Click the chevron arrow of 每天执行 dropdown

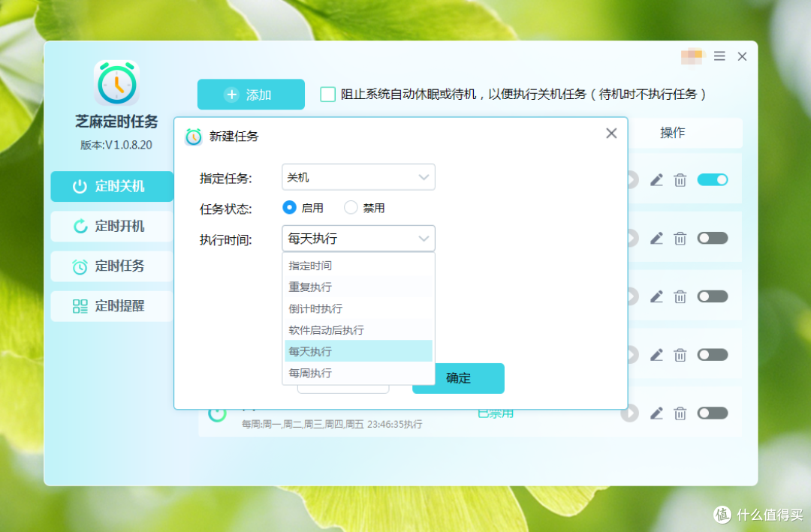point(424,239)
